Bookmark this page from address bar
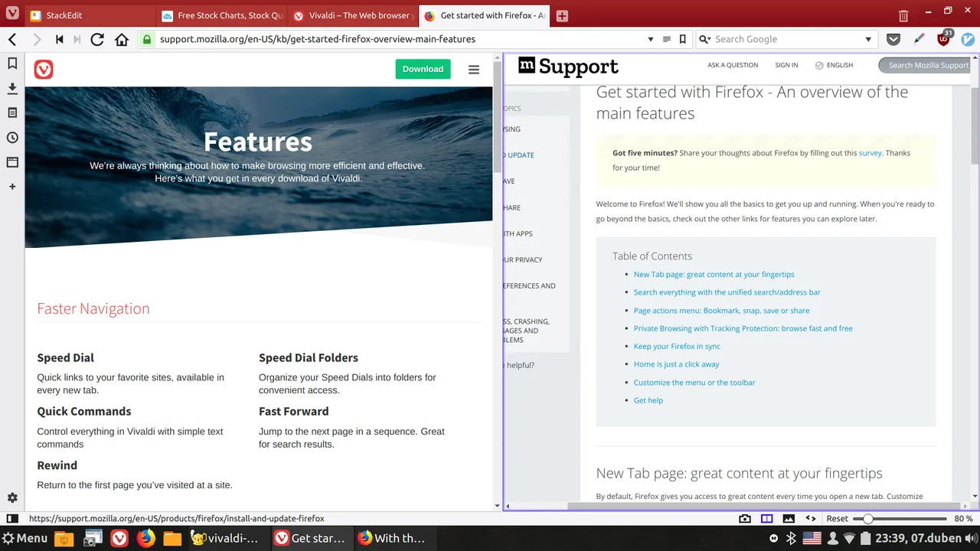Viewport: 980px width, 551px height. (682, 39)
